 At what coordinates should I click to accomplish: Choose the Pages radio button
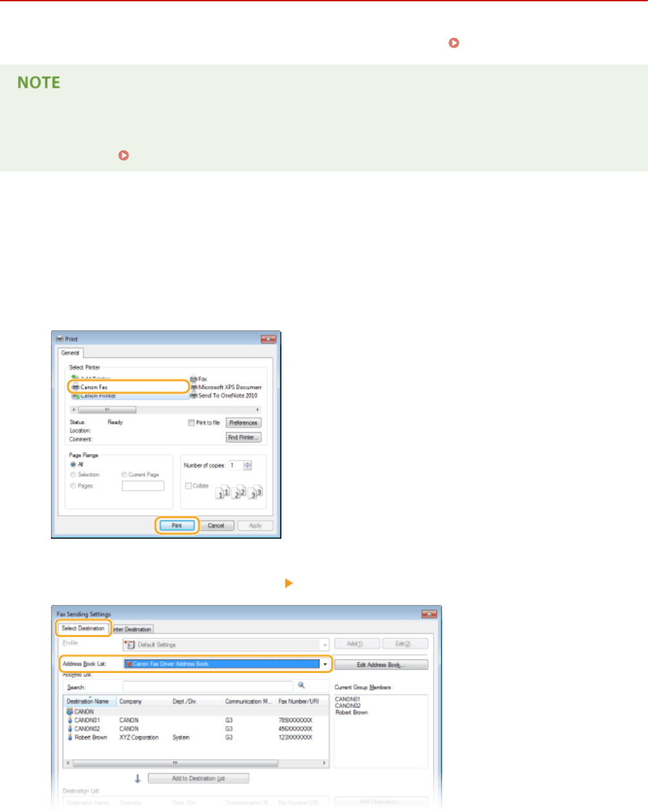coord(73,486)
